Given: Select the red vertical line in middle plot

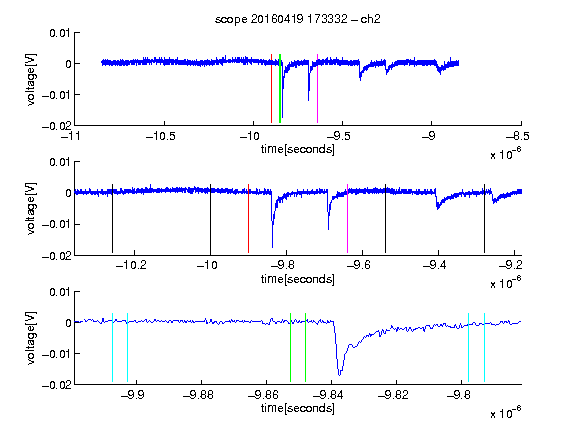Looking at the screenshot, I should (x=249, y=218).
